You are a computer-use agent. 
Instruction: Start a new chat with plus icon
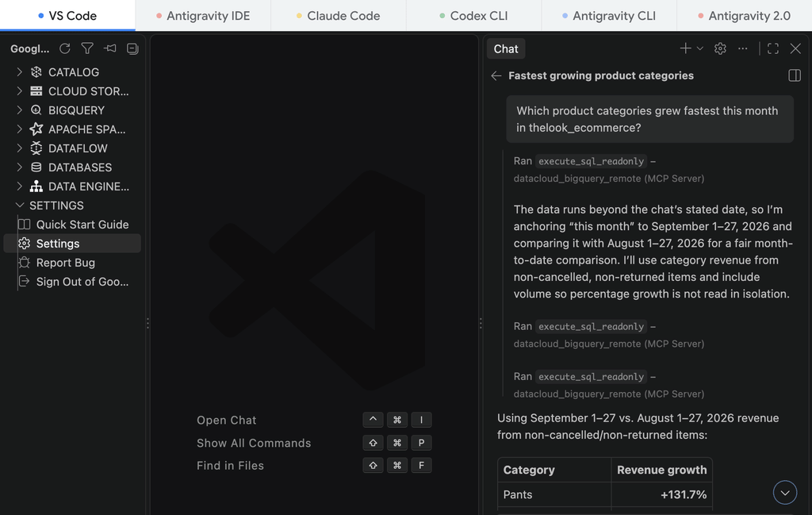point(685,48)
